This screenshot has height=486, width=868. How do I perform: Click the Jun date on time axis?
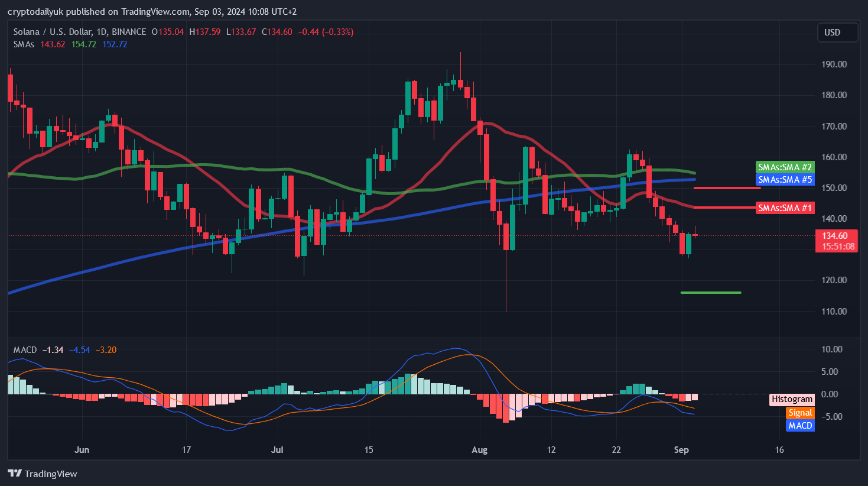(82, 450)
